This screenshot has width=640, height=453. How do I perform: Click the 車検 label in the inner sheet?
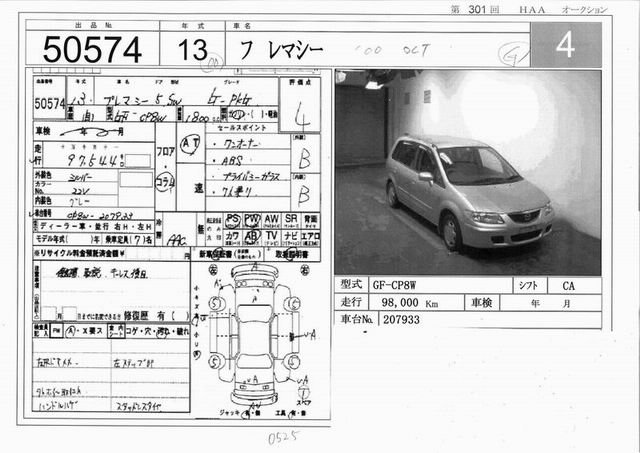click(x=43, y=132)
